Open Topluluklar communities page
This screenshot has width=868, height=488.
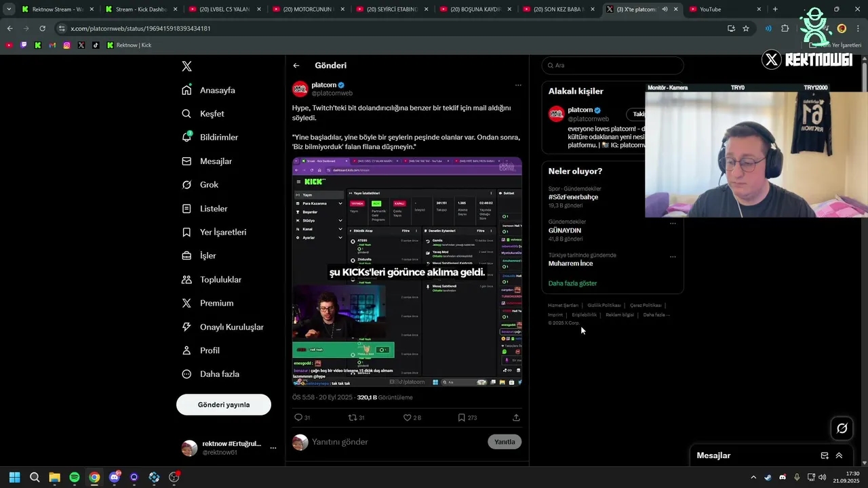(x=212, y=279)
